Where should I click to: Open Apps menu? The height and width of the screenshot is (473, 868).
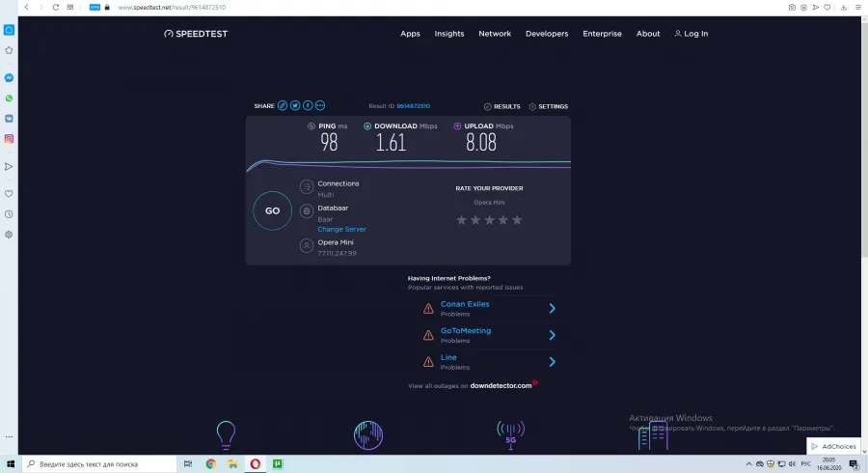[x=410, y=34]
